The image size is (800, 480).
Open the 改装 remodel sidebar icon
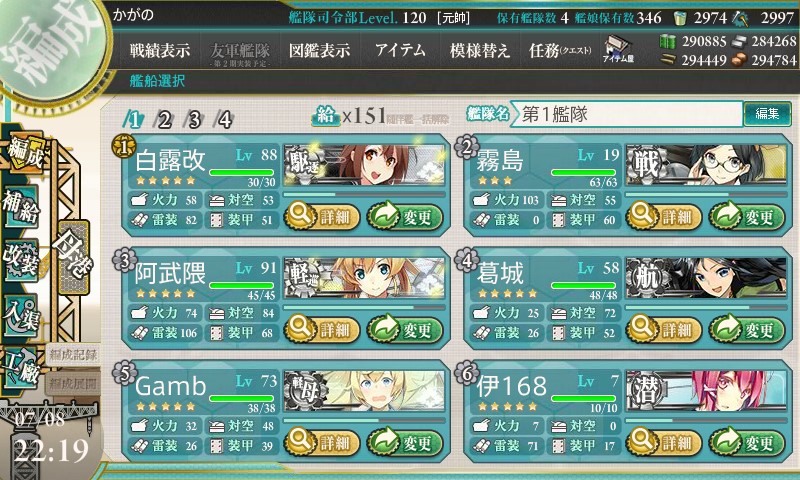click(x=21, y=260)
